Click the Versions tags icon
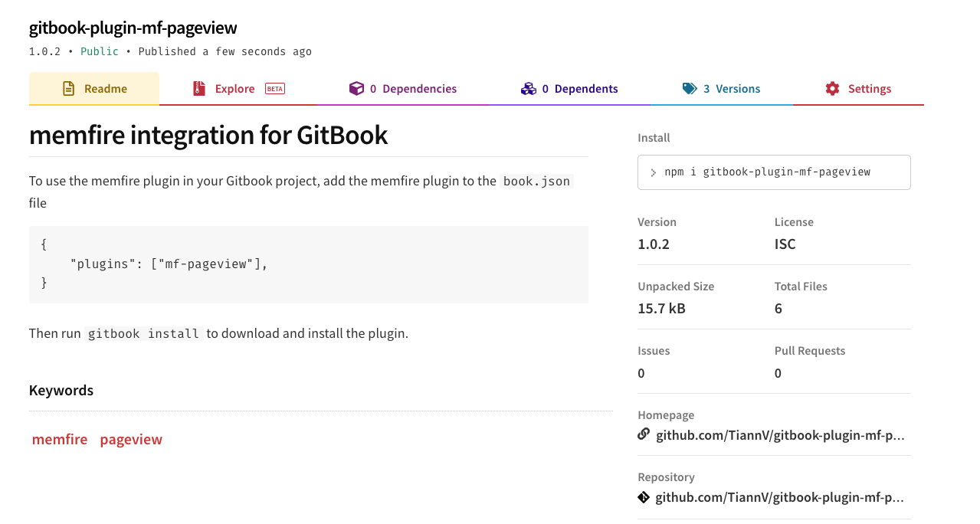This screenshot has width=980, height=524. 690,89
